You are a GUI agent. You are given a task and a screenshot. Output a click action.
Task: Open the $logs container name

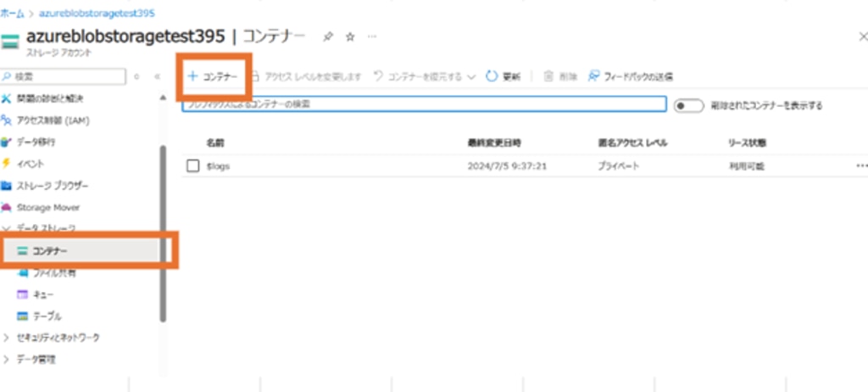click(x=218, y=165)
